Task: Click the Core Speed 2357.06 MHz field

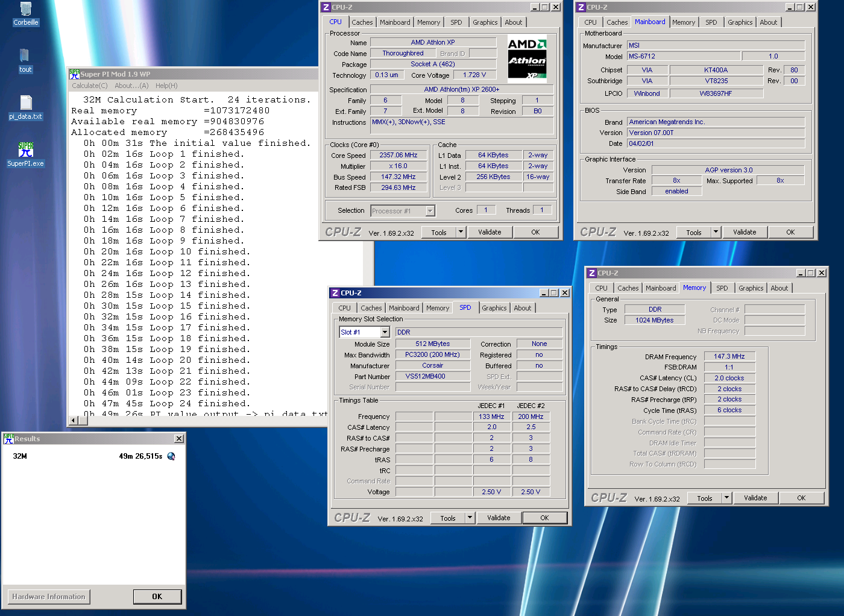Action: pyautogui.click(x=398, y=155)
